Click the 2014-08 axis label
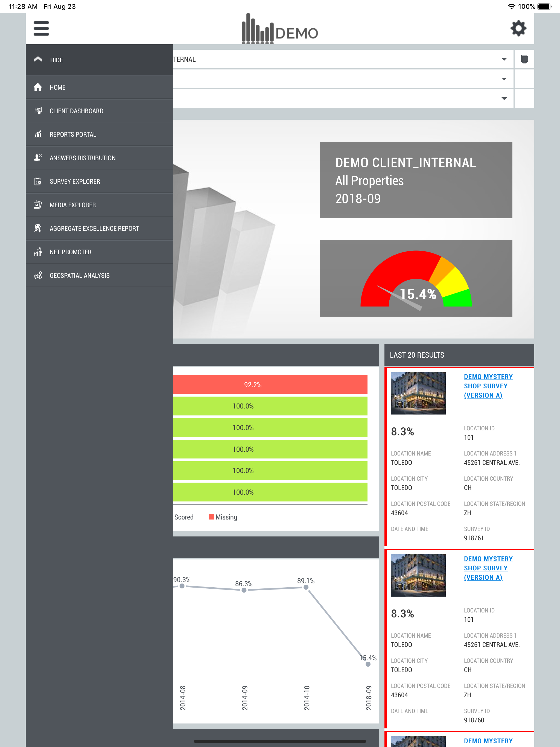560x747 pixels. click(182, 698)
